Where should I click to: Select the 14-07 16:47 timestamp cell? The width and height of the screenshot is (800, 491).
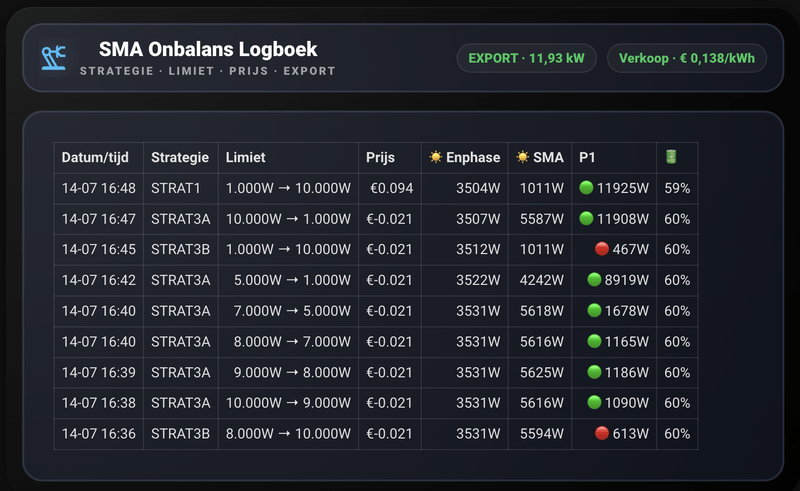pos(98,219)
